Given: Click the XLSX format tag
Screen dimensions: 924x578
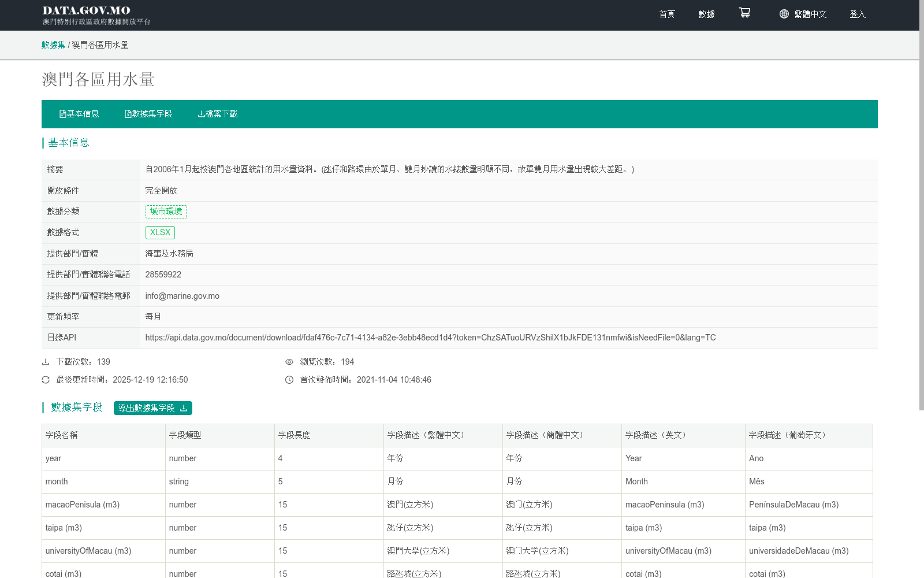Looking at the screenshot, I should [160, 232].
